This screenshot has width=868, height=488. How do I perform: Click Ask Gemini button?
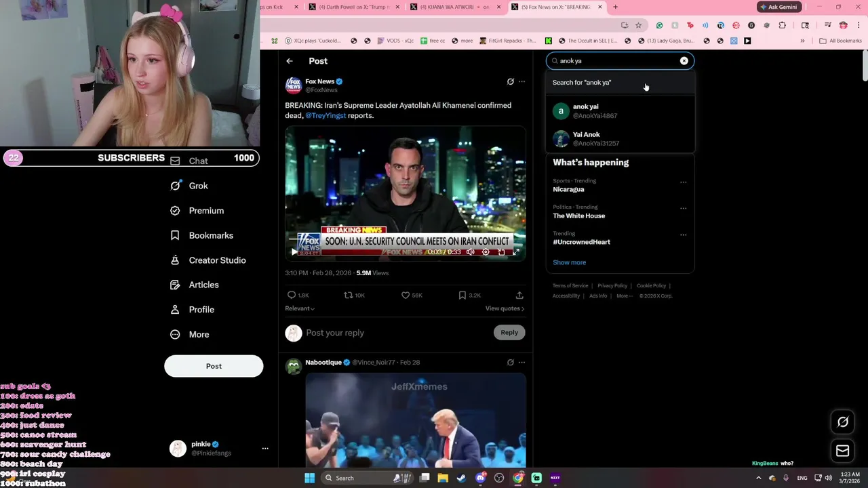tap(778, 7)
